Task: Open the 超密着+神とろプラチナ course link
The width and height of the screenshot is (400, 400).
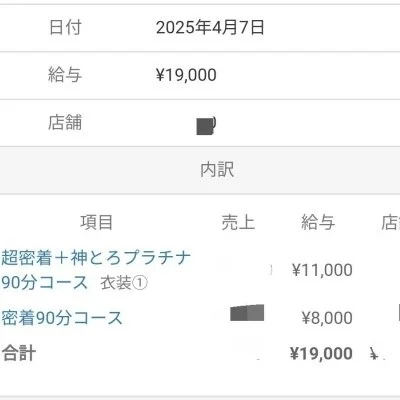Action: (x=96, y=270)
